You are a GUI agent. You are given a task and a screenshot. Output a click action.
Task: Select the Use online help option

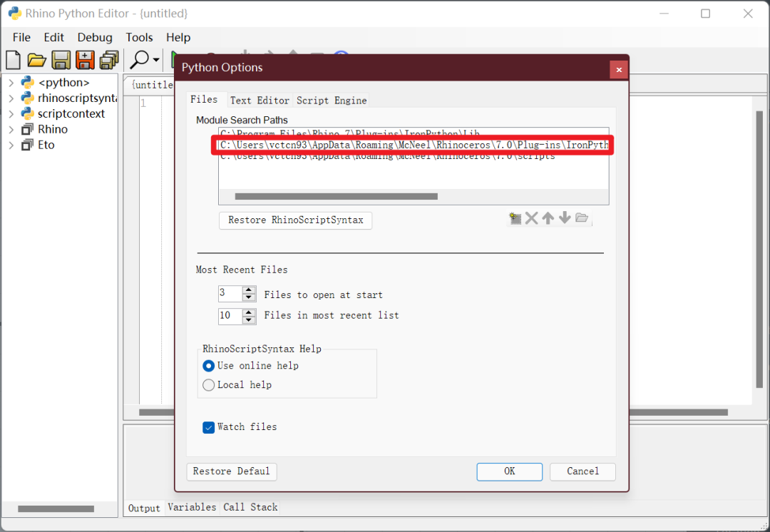[x=208, y=366]
